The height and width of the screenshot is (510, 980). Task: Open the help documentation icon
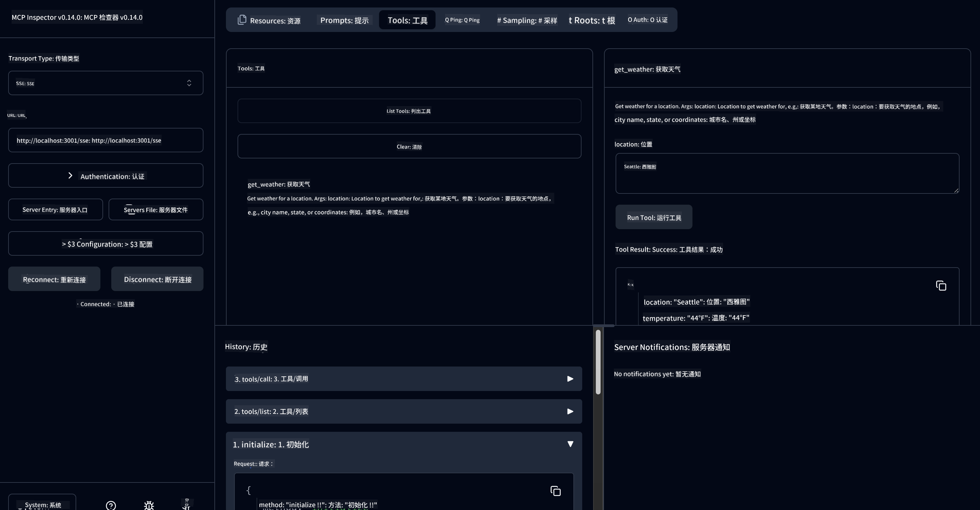111,505
